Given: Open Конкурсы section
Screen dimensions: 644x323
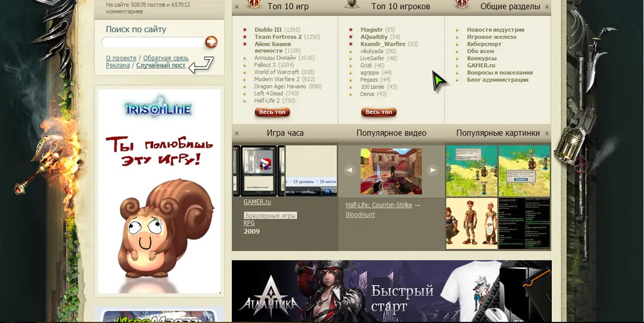Looking at the screenshot, I should pos(482,59).
